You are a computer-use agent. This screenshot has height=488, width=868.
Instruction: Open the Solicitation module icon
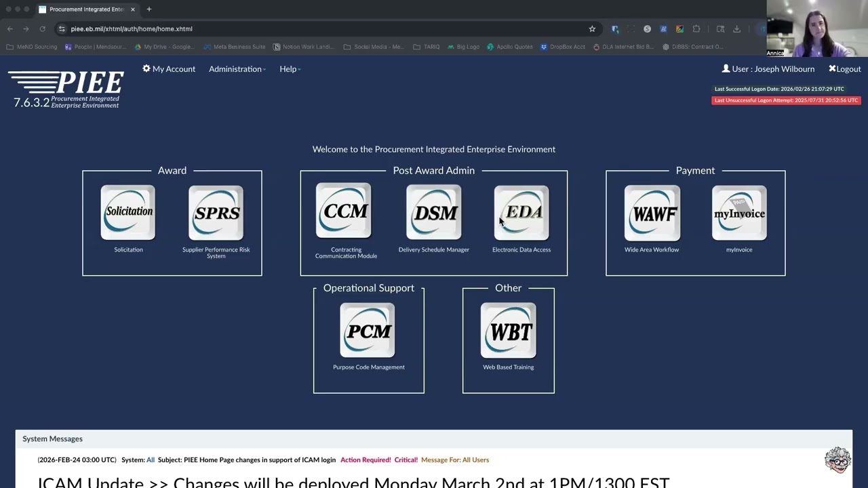(128, 213)
